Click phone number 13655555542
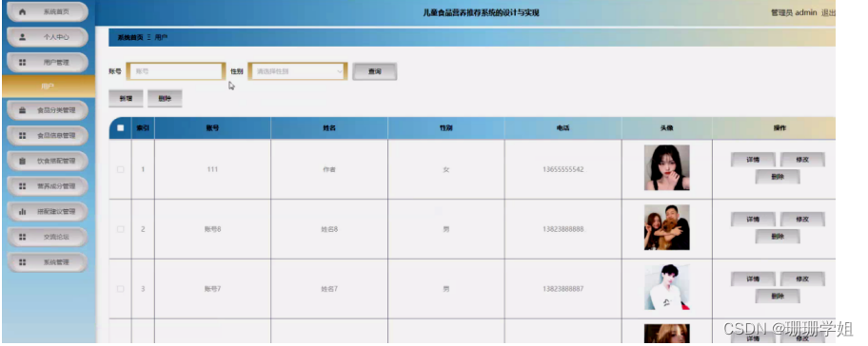This screenshot has height=346, width=868. [563, 170]
